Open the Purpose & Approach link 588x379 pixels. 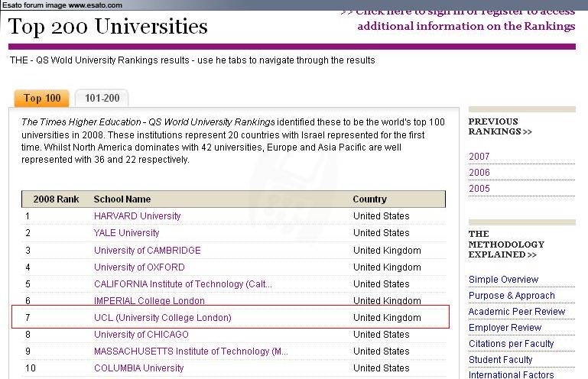512,296
